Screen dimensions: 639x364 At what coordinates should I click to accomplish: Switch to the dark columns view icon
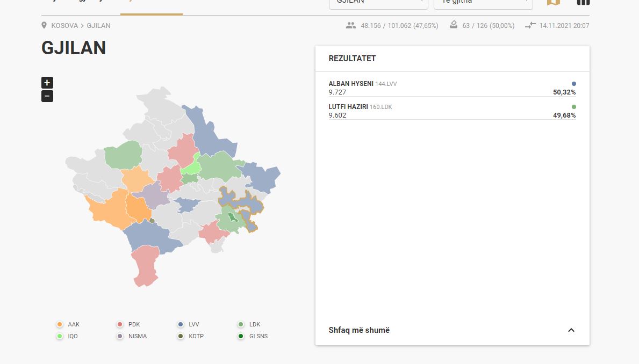click(x=583, y=2)
